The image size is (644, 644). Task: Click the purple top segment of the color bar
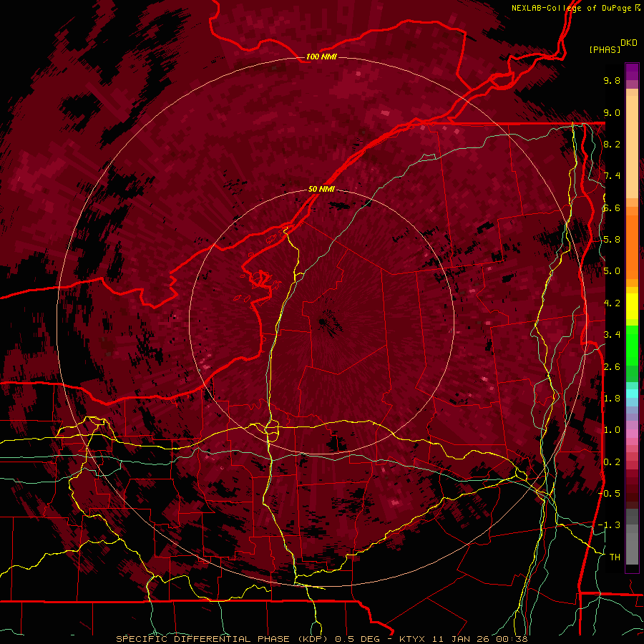click(632, 72)
